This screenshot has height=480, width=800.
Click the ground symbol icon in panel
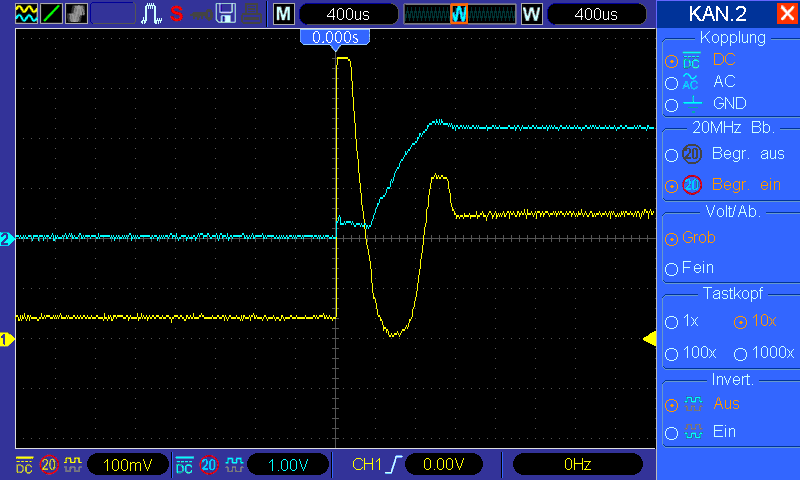(692, 104)
